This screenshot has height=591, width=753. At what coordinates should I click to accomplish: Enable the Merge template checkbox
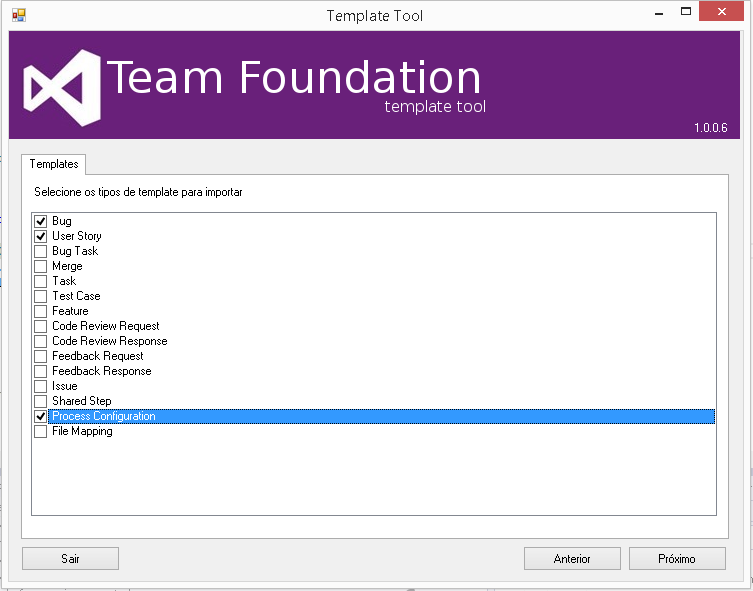(40, 266)
